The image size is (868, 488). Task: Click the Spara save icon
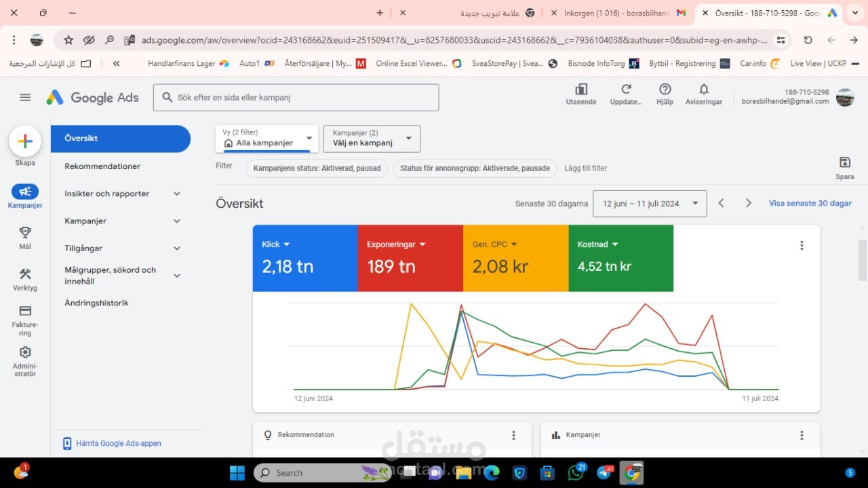point(845,162)
